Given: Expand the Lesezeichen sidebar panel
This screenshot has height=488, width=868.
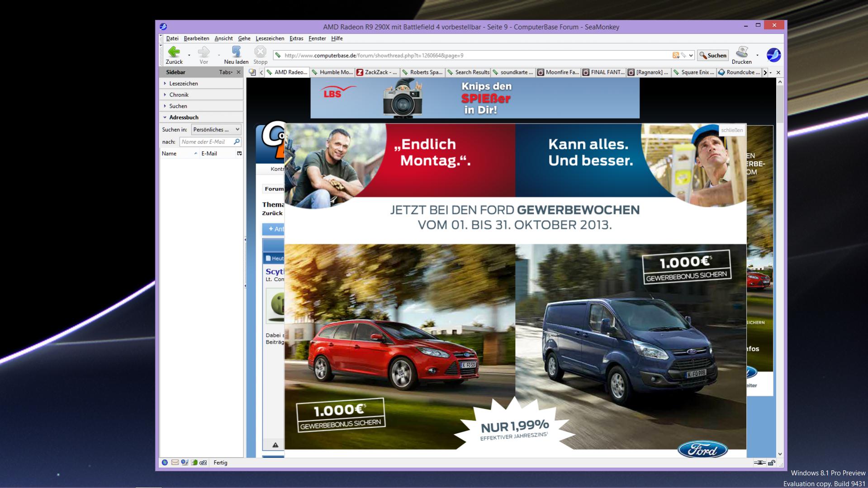Looking at the screenshot, I should point(201,84).
